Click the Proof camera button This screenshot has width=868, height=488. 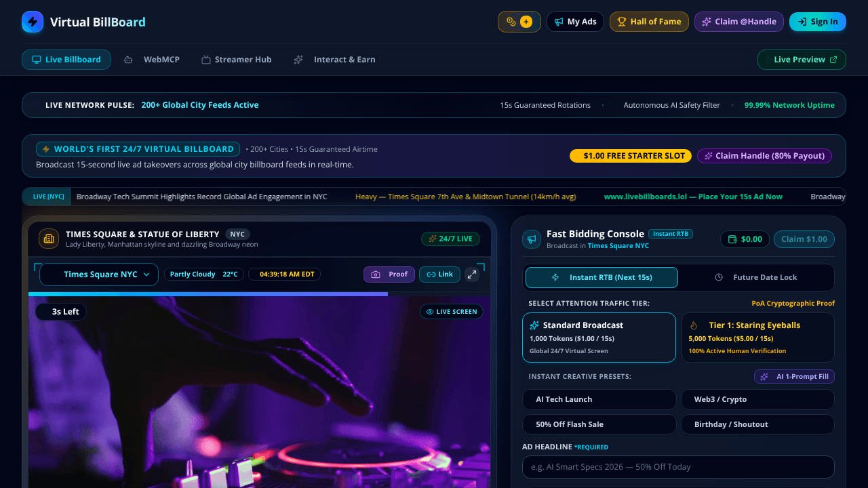coord(389,274)
